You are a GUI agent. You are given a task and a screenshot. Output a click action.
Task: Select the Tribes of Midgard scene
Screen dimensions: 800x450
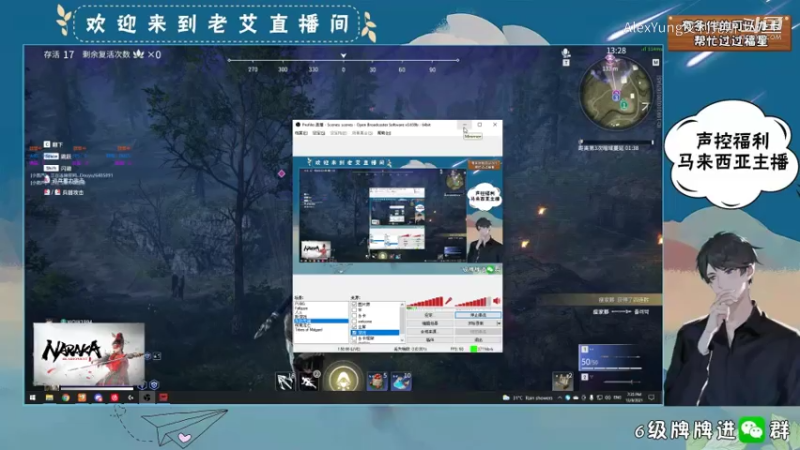309,330
